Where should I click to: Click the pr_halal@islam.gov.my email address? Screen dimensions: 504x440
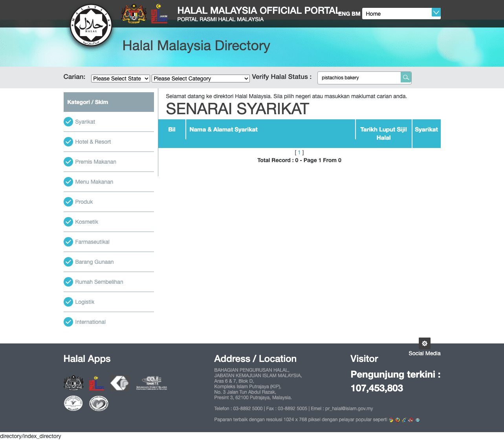click(349, 409)
